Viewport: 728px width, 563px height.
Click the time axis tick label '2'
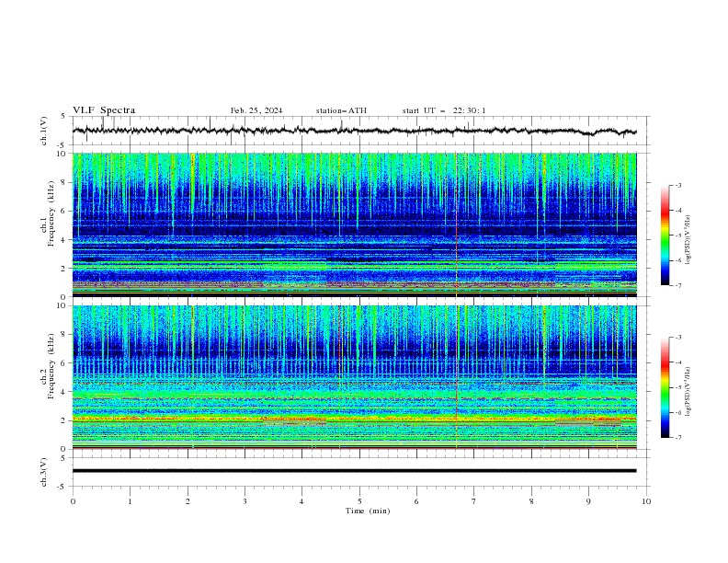click(188, 501)
